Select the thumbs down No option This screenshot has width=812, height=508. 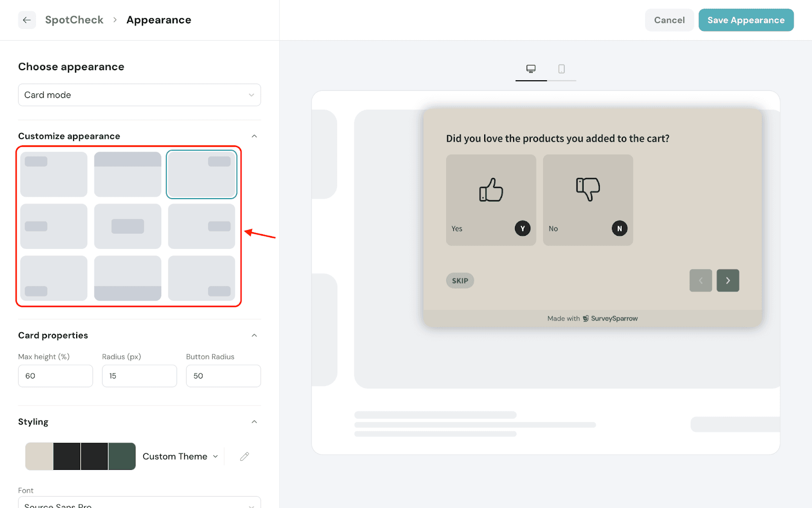(588, 200)
